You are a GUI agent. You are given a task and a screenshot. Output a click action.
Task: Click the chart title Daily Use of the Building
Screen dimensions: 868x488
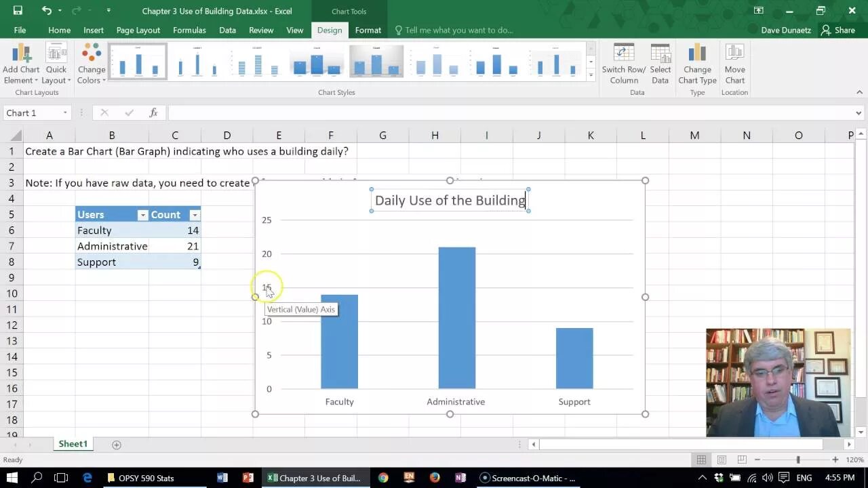pos(450,200)
